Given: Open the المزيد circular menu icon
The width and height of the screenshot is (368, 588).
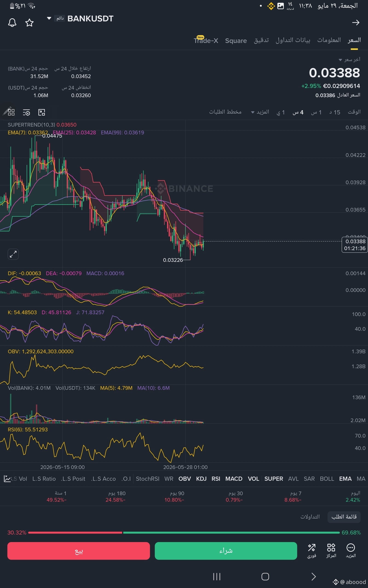Looking at the screenshot, I should click(351, 551).
